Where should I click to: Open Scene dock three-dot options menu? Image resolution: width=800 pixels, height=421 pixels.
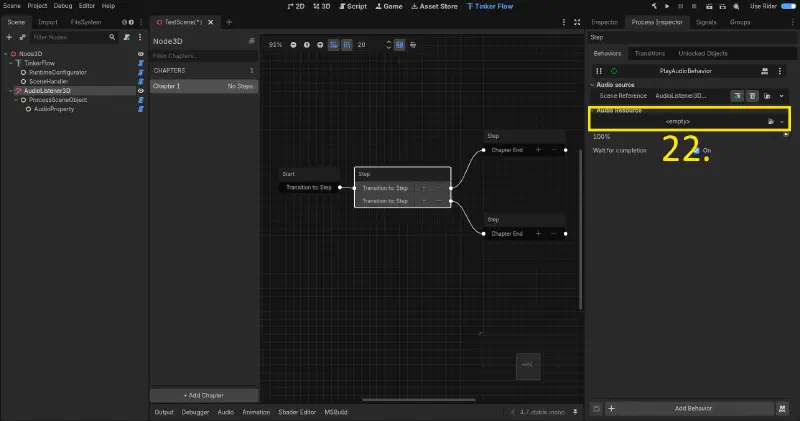[x=140, y=37]
